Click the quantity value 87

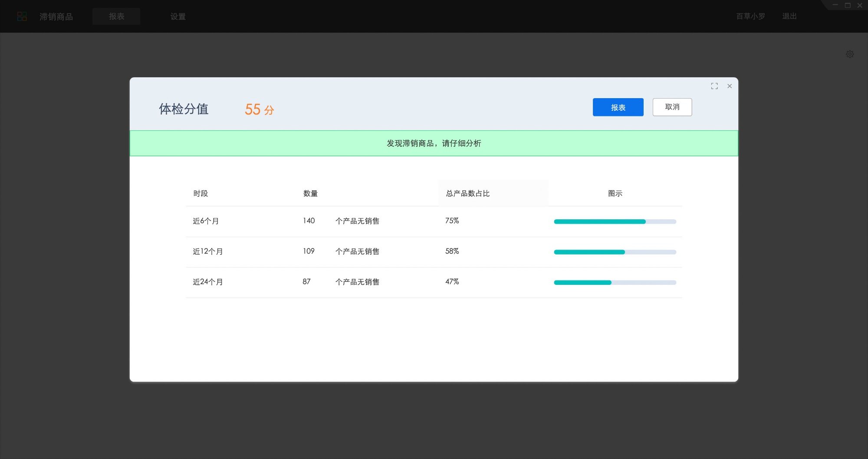pyautogui.click(x=306, y=281)
